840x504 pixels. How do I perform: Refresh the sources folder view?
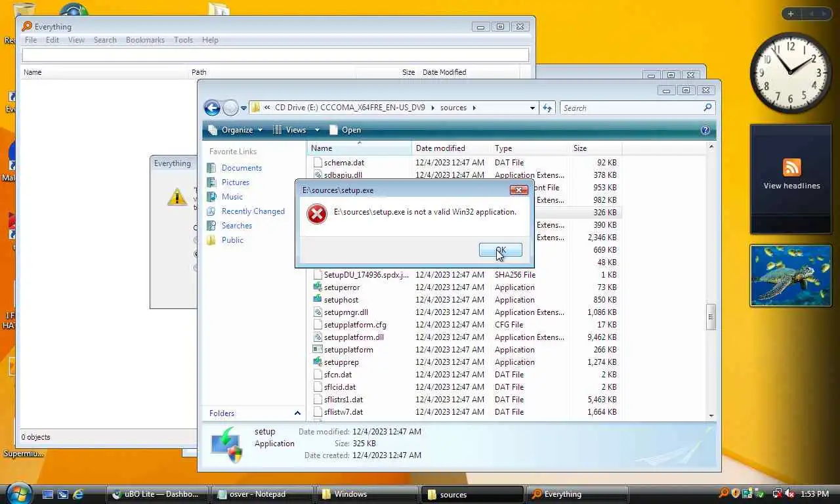click(x=547, y=108)
